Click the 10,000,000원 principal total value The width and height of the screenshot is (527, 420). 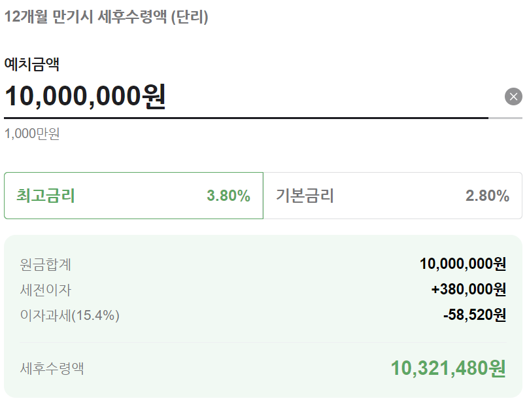(463, 264)
